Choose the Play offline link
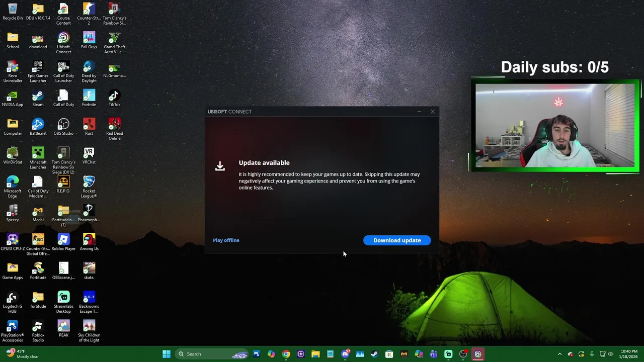Viewport: 644px width, 362px height. tap(226, 240)
